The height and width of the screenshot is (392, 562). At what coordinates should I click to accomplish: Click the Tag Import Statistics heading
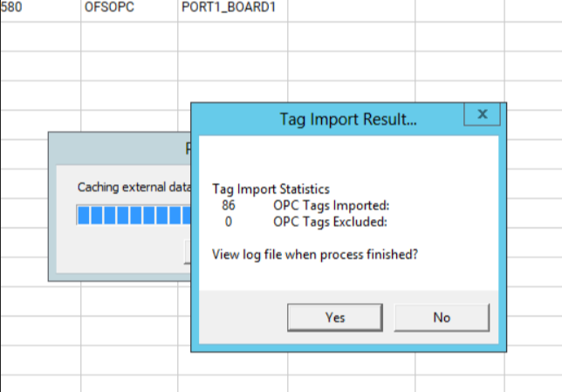271,189
